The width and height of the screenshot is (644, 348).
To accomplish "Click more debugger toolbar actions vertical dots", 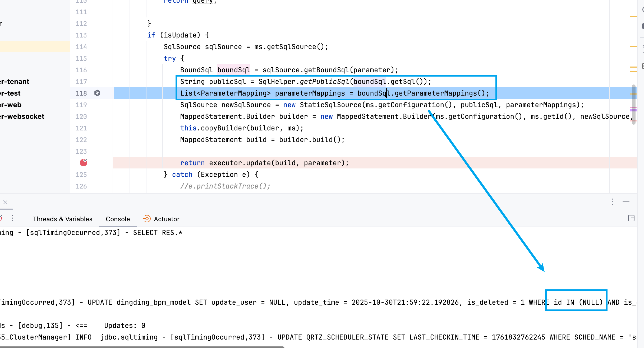I will click(13, 218).
